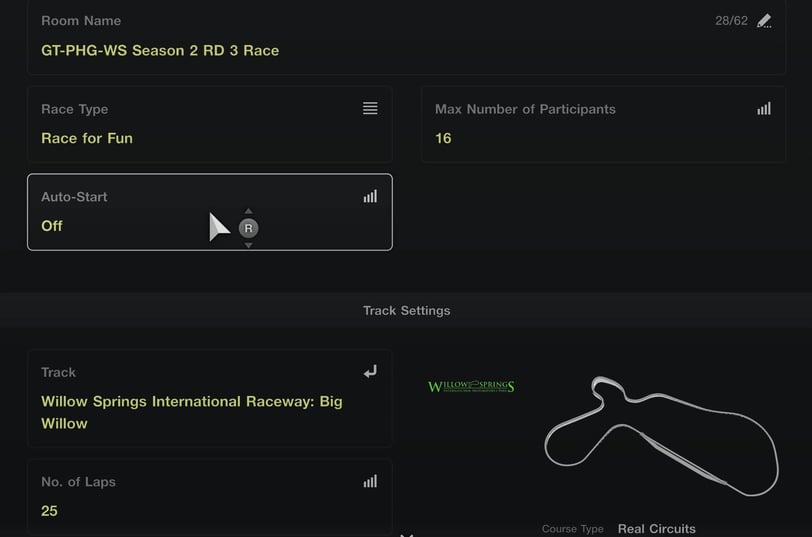Screen dimensions: 812x537
Task: Open the No. of Laps setting
Action: pyautogui.click(x=210, y=497)
